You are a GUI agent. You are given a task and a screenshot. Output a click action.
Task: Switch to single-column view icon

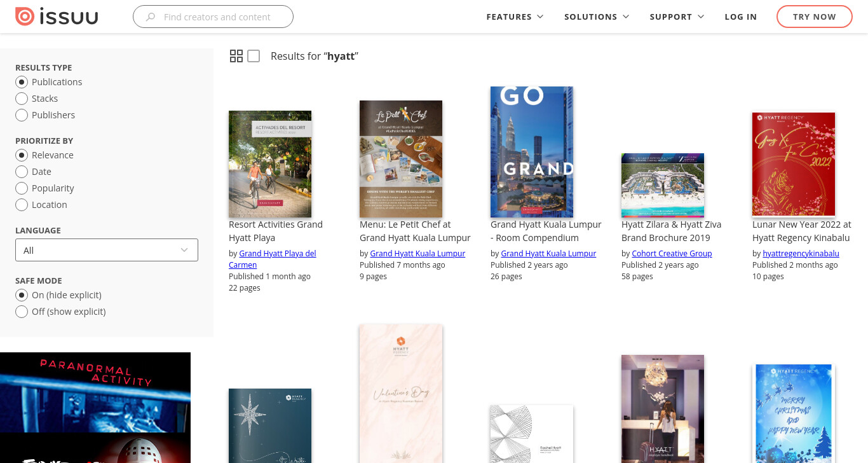click(254, 56)
